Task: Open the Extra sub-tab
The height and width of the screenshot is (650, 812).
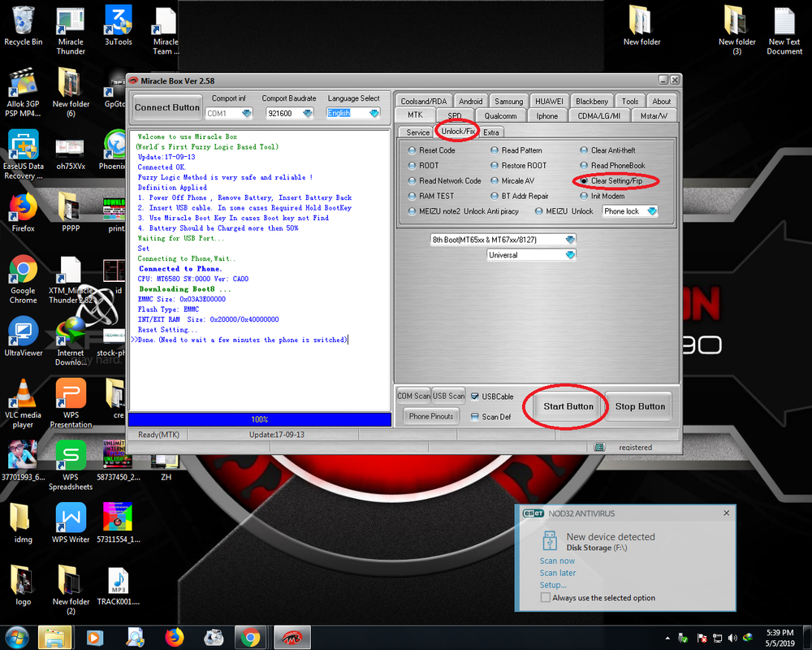Action: (491, 132)
